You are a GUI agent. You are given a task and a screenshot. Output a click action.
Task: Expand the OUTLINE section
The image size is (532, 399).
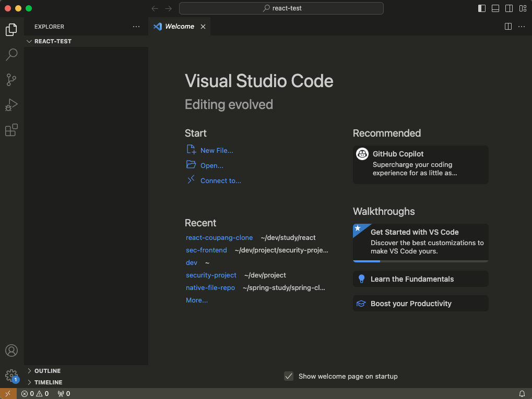(86, 371)
